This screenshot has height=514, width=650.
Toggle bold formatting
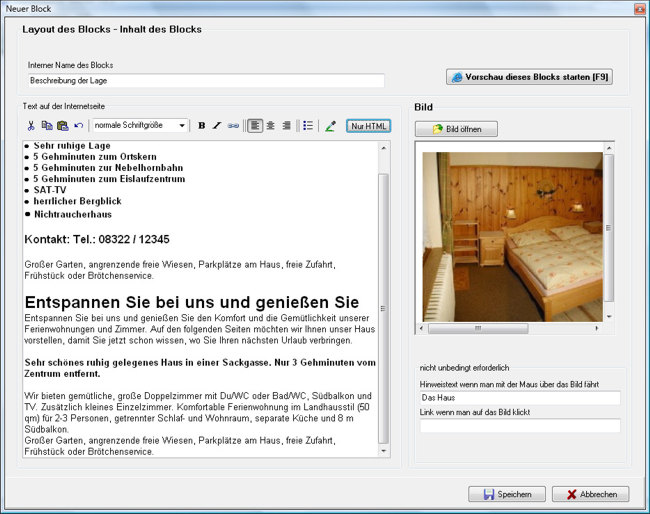click(201, 126)
